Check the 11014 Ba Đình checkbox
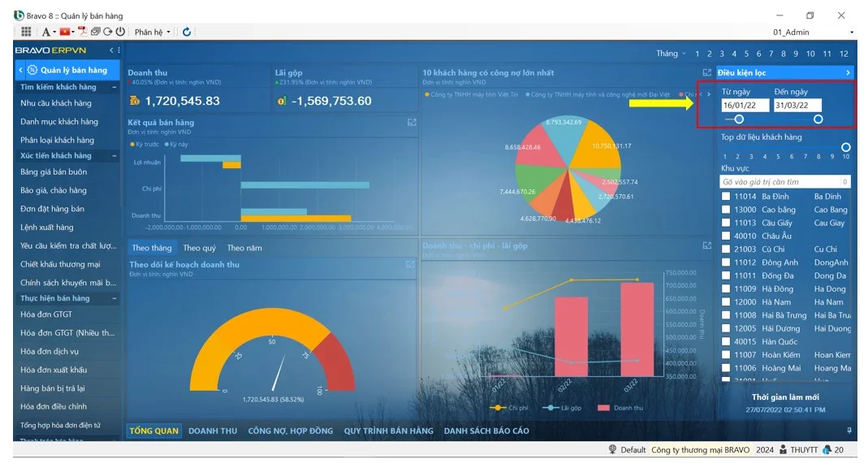The image size is (868, 464). (x=727, y=197)
